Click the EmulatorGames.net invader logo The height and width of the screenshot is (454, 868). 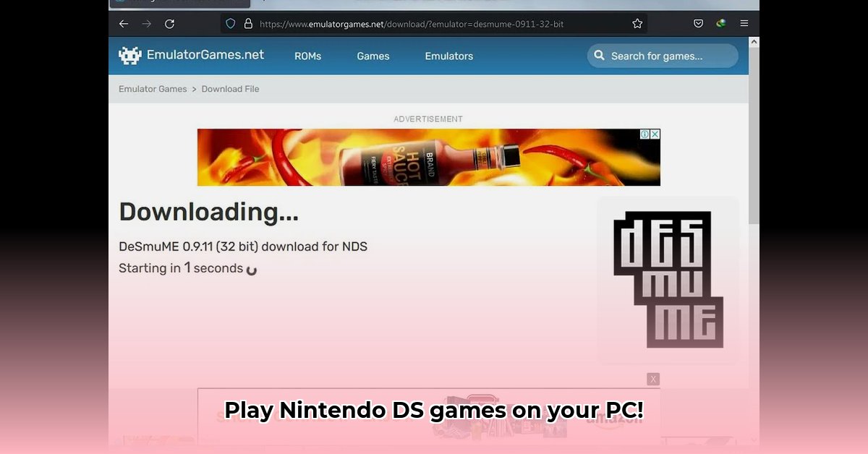(130, 55)
